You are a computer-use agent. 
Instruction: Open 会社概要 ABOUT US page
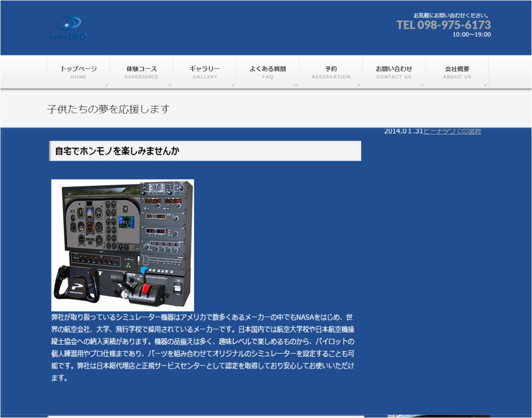[457, 72]
